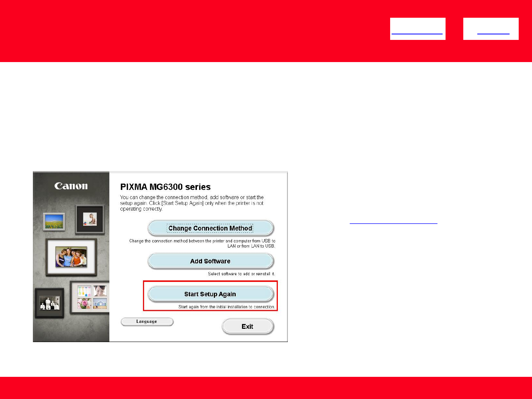Click the Change Connection Method button
This screenshot has width=532, height=399.
211,228
